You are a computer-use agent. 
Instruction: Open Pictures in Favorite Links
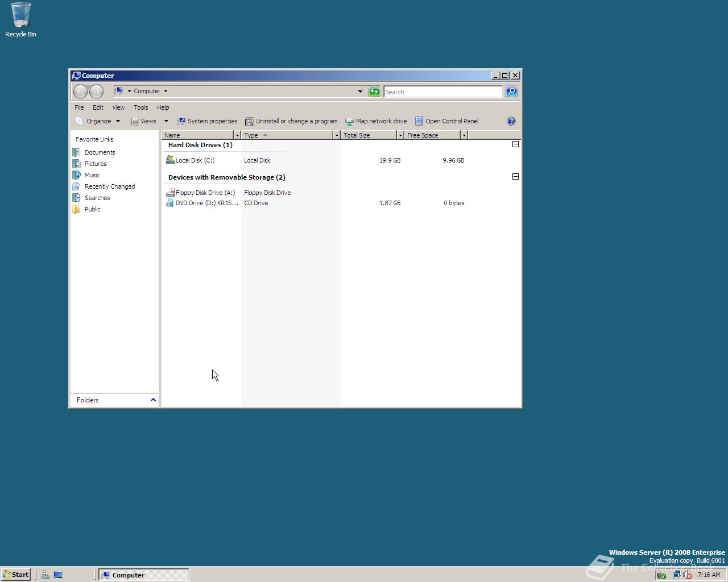click(x=90, y=164)
